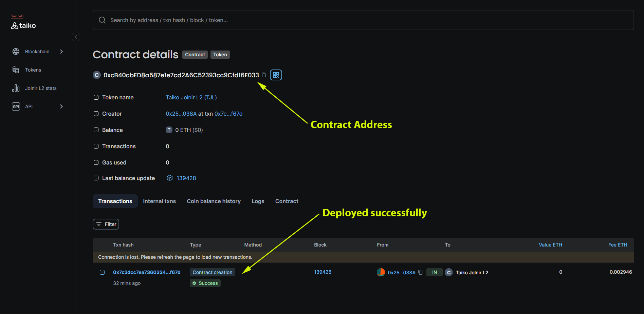
Task: Open block 139428 in table row
Action: pyautogui.click(x=323, y=272)
